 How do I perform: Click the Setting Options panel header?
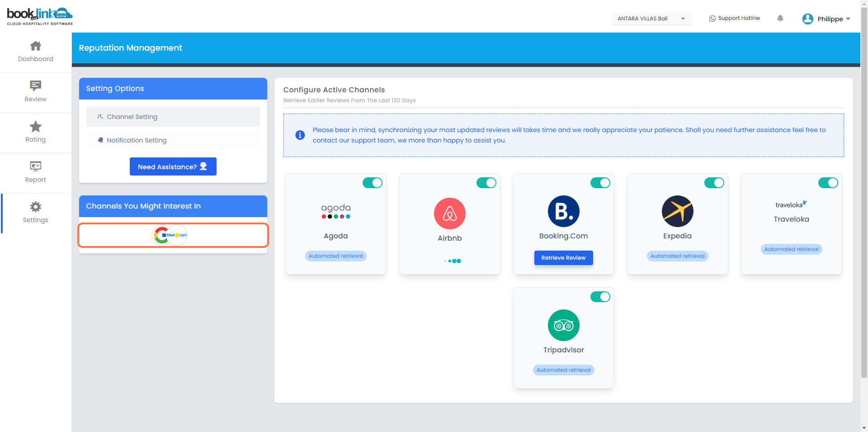tap(173, 89)
